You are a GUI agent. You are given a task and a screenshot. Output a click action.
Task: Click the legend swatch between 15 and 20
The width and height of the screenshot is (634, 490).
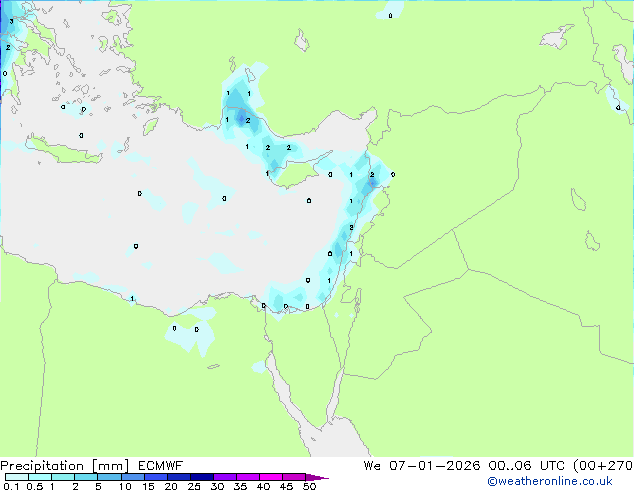pyautogui.click(x=156, y=477)
